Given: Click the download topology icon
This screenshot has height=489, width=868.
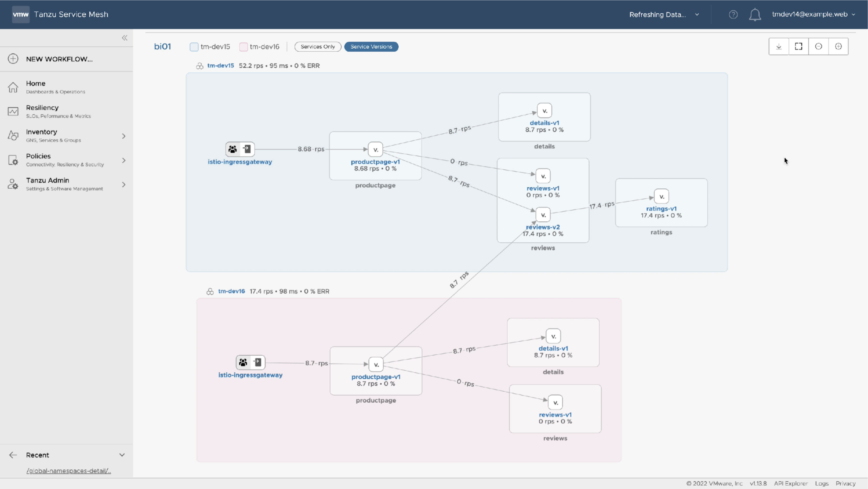Looking at the screenshot, I should (x=779, y=46).
